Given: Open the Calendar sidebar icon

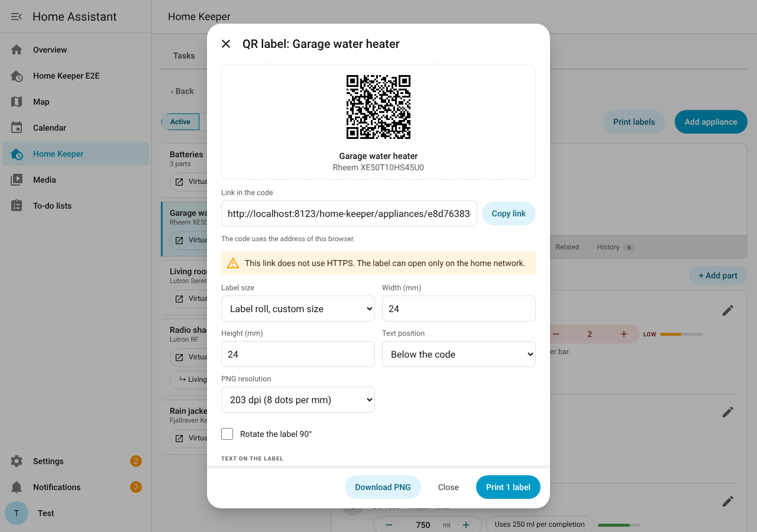Looking at the screenshot, I should (x=17, y=128).
